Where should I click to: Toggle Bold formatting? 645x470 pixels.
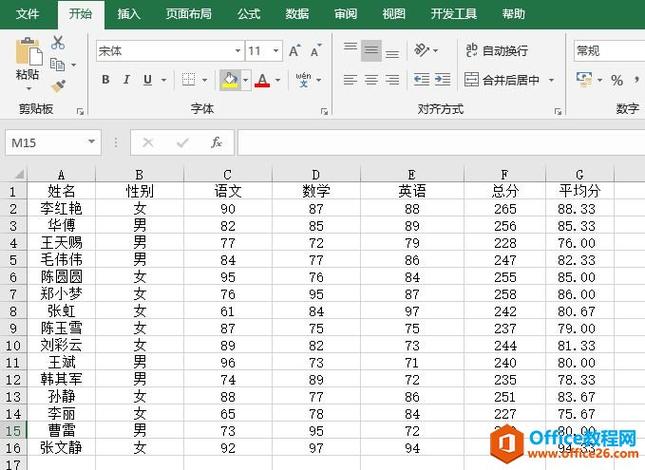106,79
